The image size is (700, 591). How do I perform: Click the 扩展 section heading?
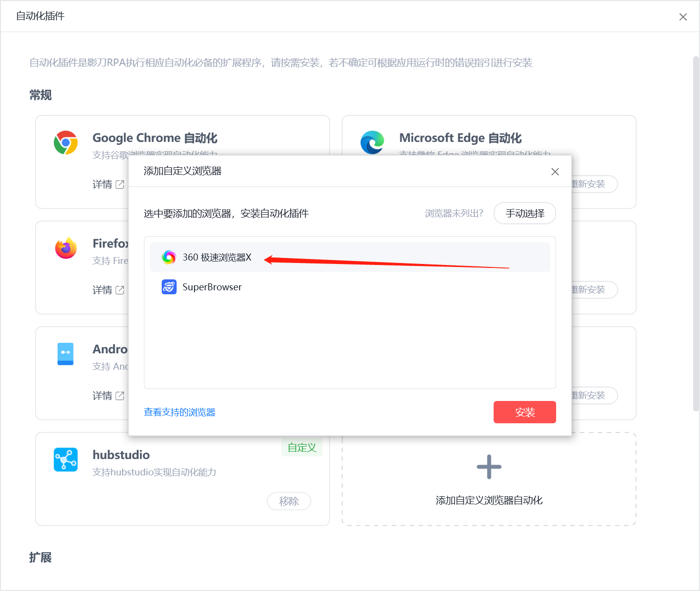(40, 557)
